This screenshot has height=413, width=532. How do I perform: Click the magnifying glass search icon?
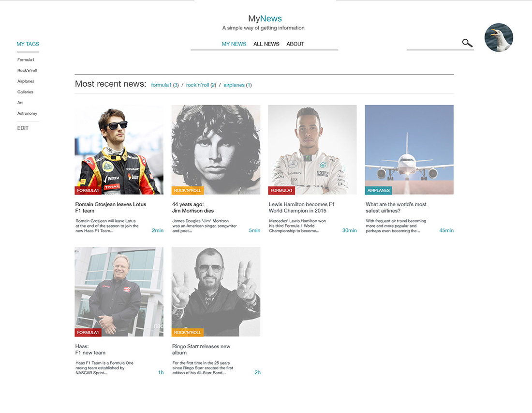pyautogui.click(x=467, y=43)
